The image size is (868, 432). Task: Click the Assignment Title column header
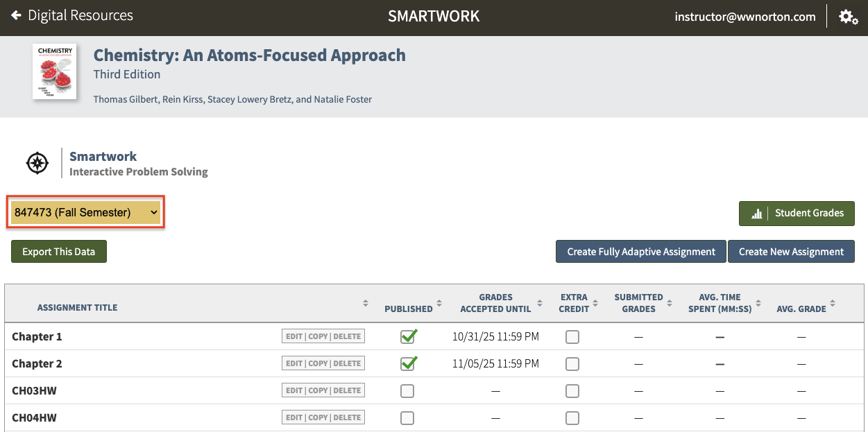click(x=77, y=308)
